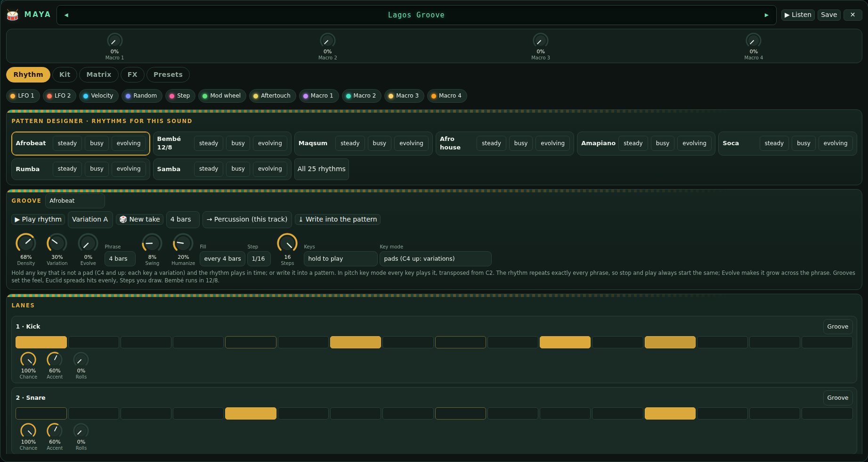The height and width of the screenshot is (462, 868).
Task: Select Macro 2 modulation source chip
Action: (x=362, y=96)
